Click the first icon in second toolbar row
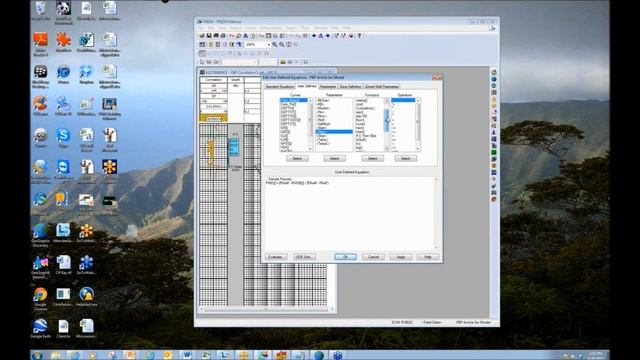Image resolution: width=640 pixels, height=360 pixels. point(202,44)
